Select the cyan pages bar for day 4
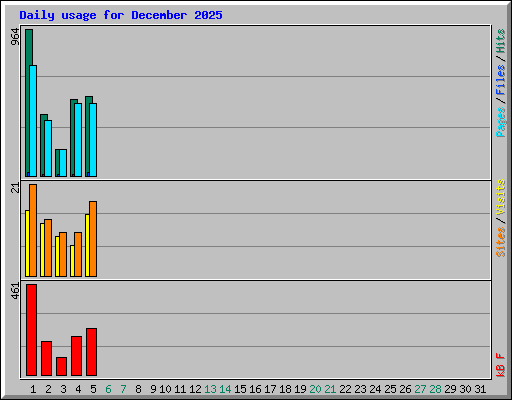Screen dimensions: 512x400 tap(78, 140)
